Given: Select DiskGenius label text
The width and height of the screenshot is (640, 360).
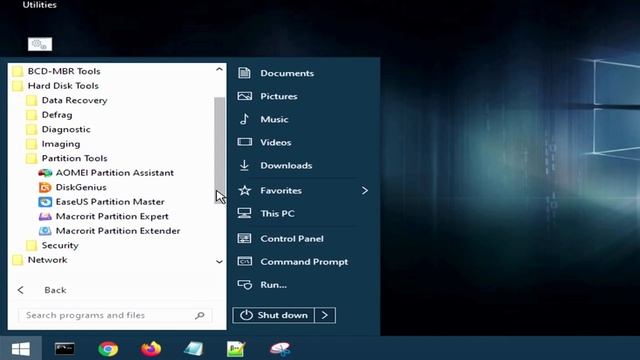Looking at the screenshot, I should click(81, 187).
